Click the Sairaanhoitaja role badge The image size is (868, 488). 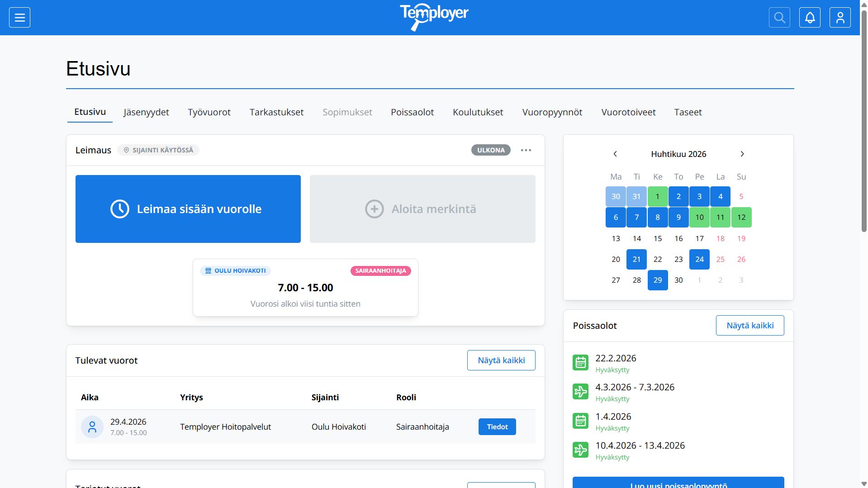coord(381,271)
